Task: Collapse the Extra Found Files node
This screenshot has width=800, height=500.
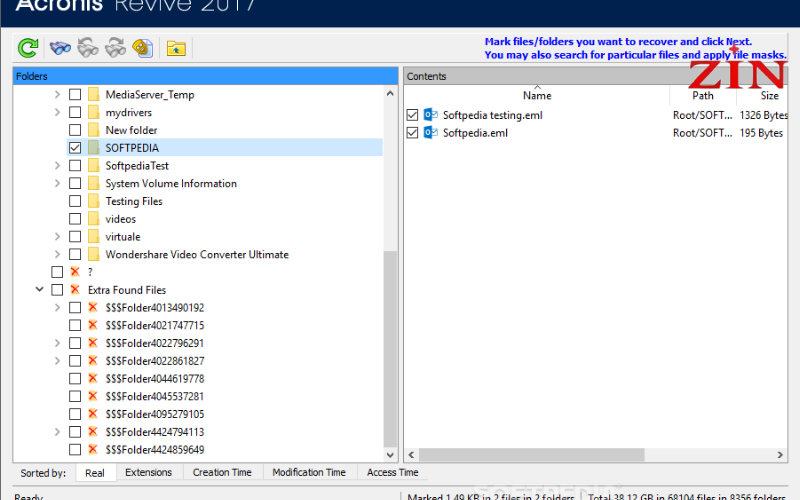Action: [x=39, y=289]
